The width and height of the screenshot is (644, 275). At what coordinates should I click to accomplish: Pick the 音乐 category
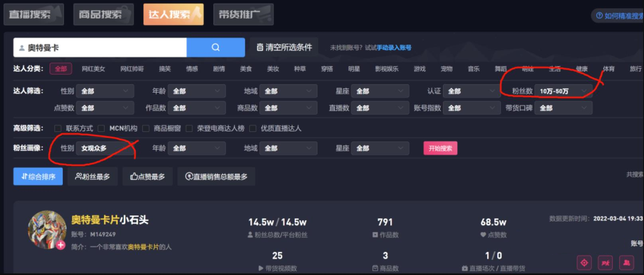pos(474,69)
